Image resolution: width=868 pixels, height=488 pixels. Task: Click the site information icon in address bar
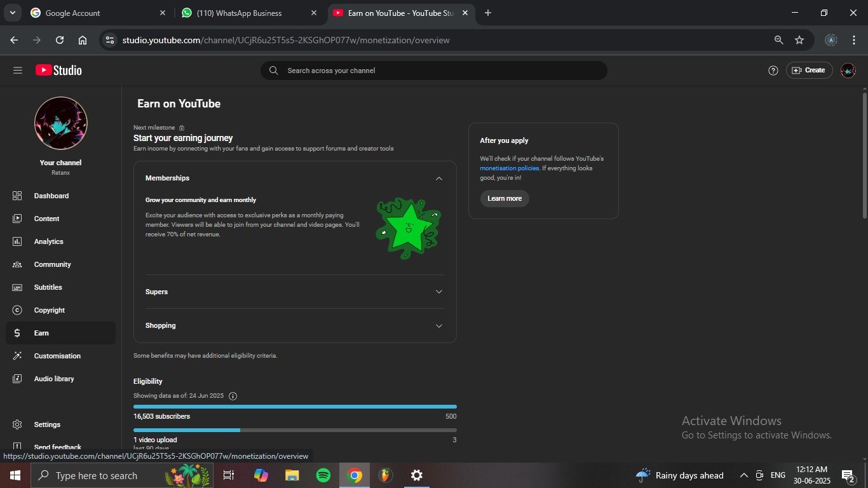click(x=110, y=40)
